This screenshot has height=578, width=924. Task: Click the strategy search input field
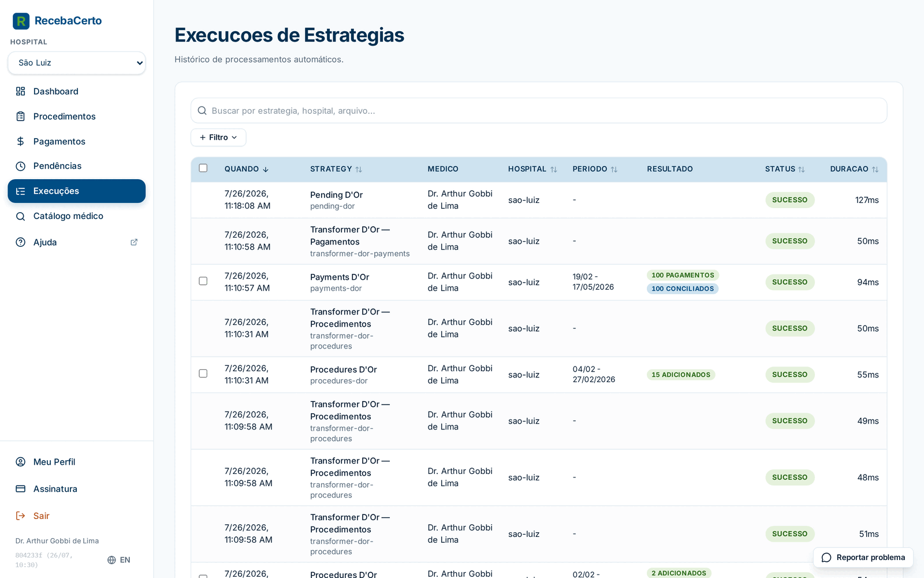[x=539, y=110]
